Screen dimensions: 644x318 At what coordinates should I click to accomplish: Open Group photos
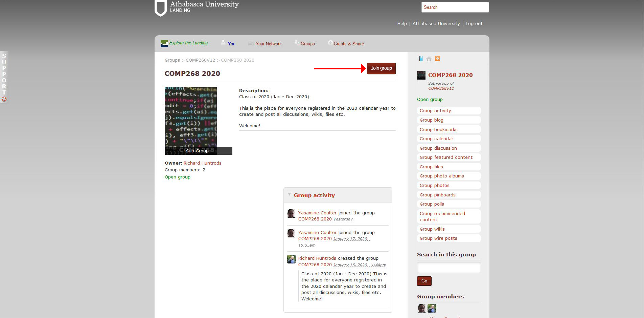pos(449,186)
